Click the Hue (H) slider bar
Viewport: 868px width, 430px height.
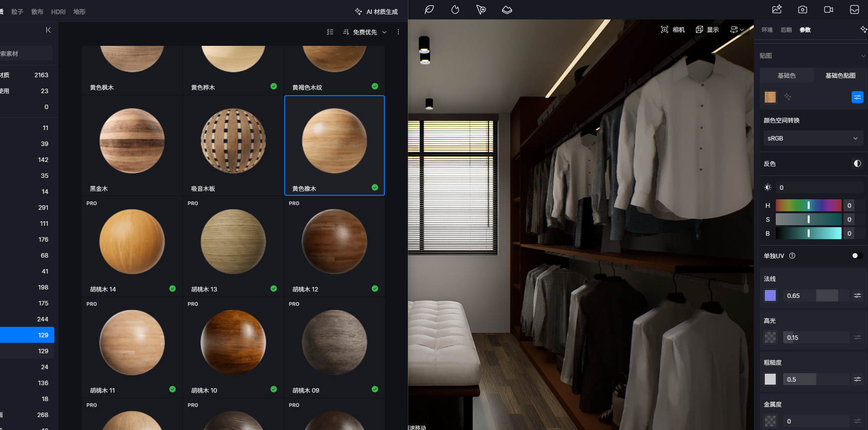pyautogui.click(x=808, y=205)
